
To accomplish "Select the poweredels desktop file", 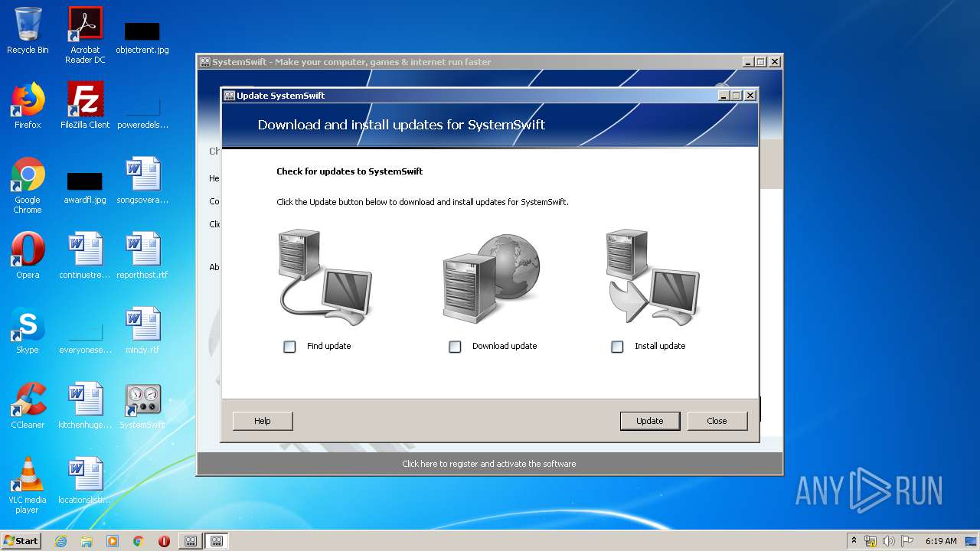I will pos(142,112).
